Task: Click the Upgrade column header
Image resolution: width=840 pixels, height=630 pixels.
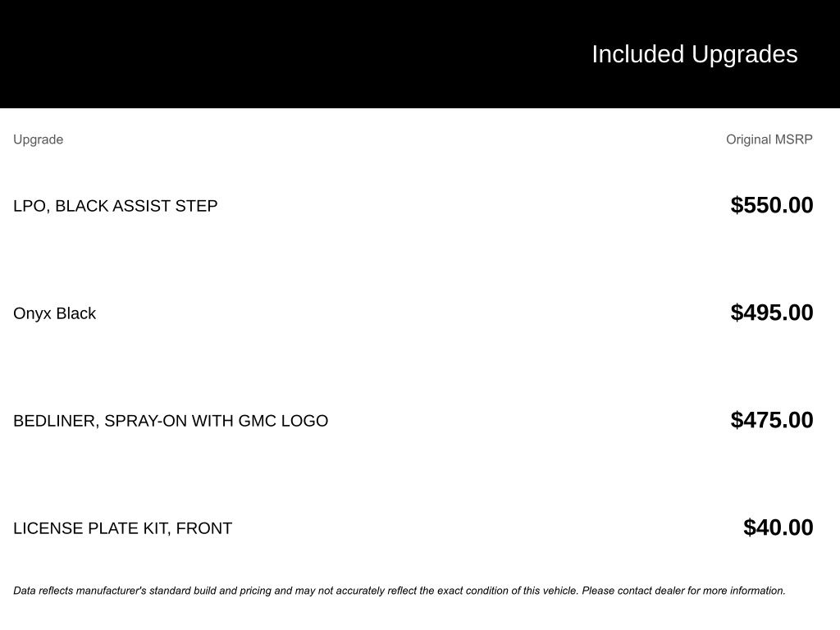Action: [38, 139]
